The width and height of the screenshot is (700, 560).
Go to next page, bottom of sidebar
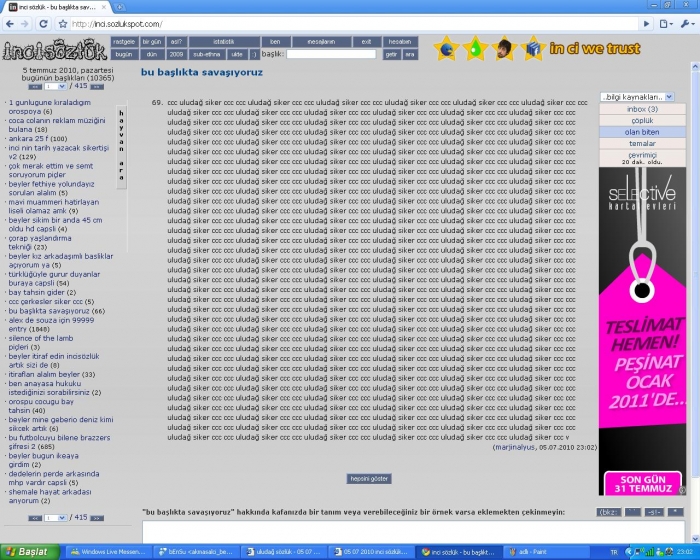[97, 518]
